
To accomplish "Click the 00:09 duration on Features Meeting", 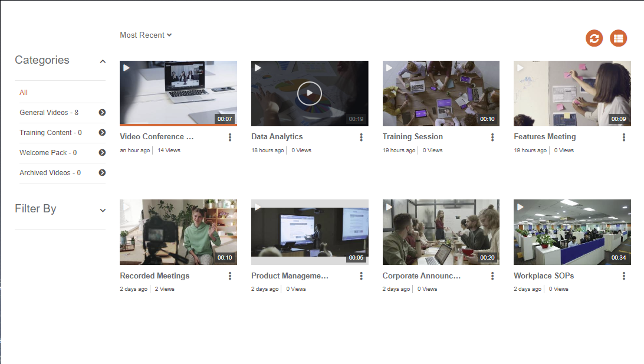I will 619,119.
